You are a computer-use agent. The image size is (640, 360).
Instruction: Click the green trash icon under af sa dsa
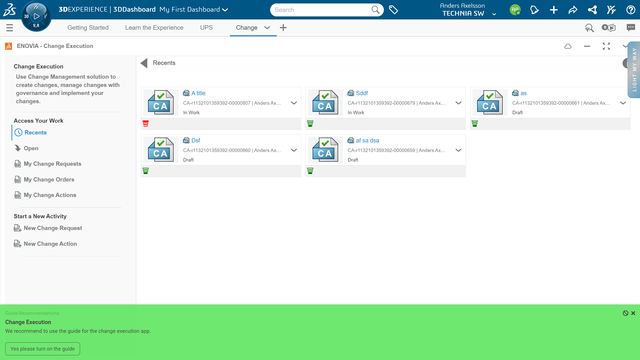pos(310,171)
